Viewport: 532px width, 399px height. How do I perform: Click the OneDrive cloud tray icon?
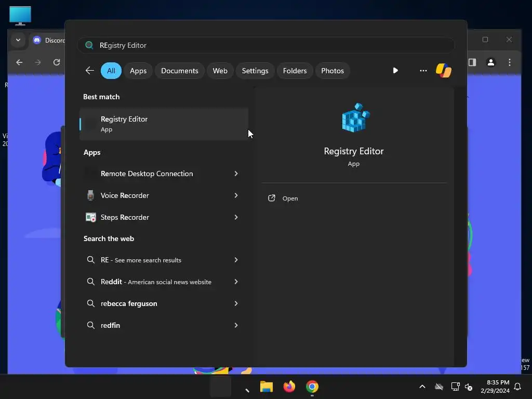[439, 387]
